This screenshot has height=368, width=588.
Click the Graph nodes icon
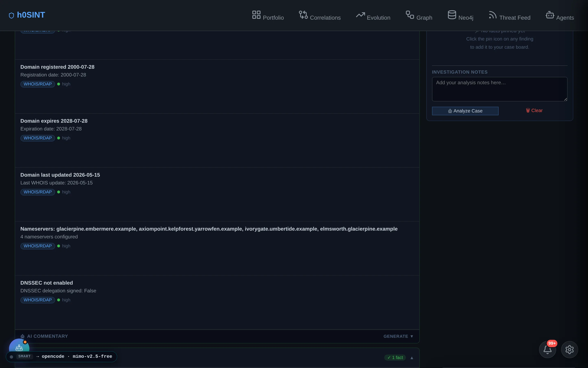tap(410, 15)
